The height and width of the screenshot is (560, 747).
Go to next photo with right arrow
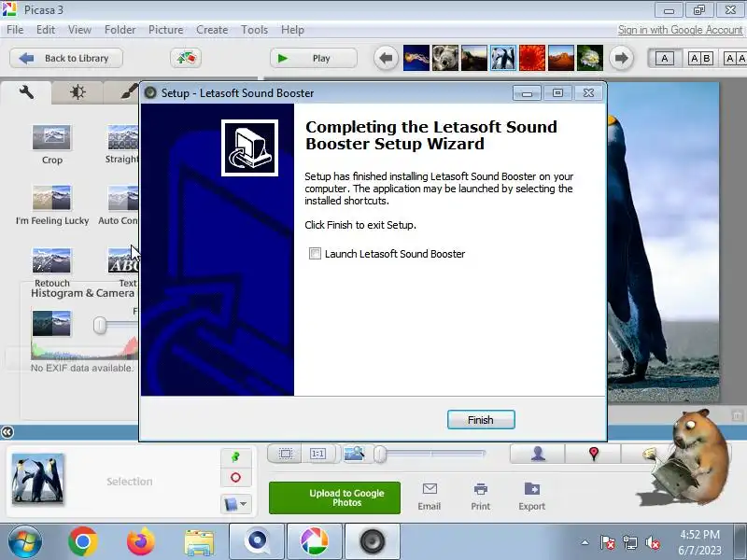[x=621, y=58]
